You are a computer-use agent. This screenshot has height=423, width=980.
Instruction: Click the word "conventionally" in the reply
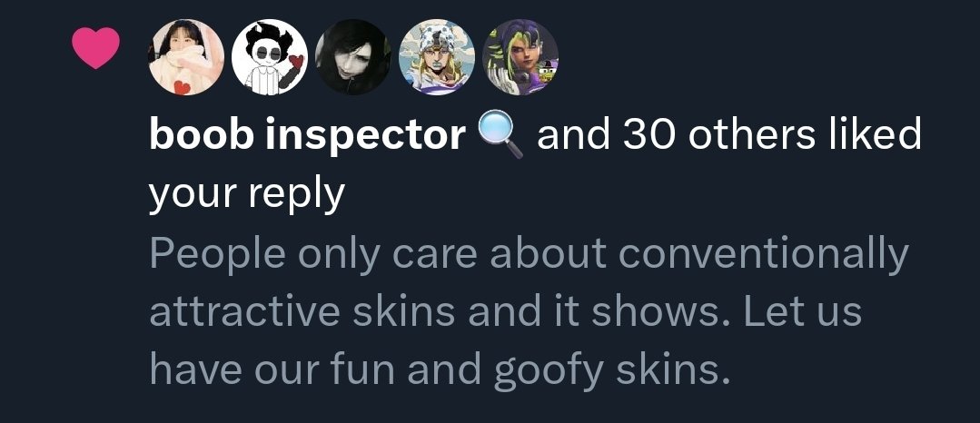pos(763,255)
